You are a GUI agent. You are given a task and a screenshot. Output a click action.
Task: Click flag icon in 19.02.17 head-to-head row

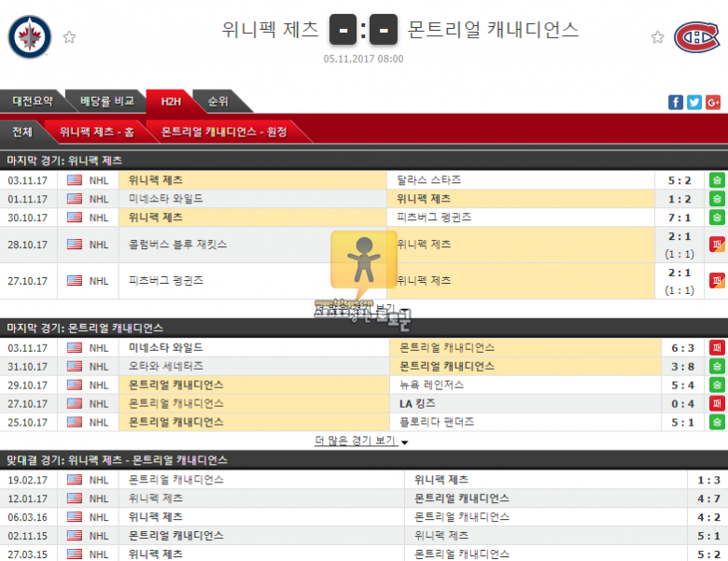click(x=75, y=480)
